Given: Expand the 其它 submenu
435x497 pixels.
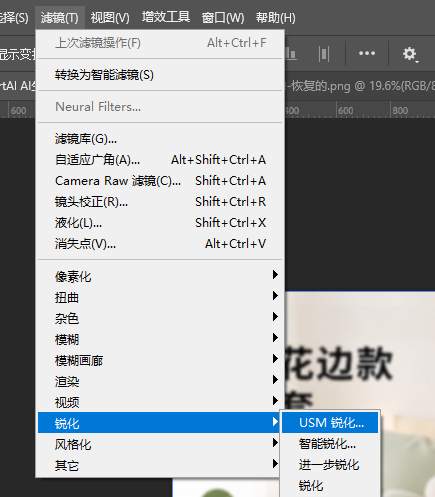Looking at the screenshot, I should (x=160, y=465).
